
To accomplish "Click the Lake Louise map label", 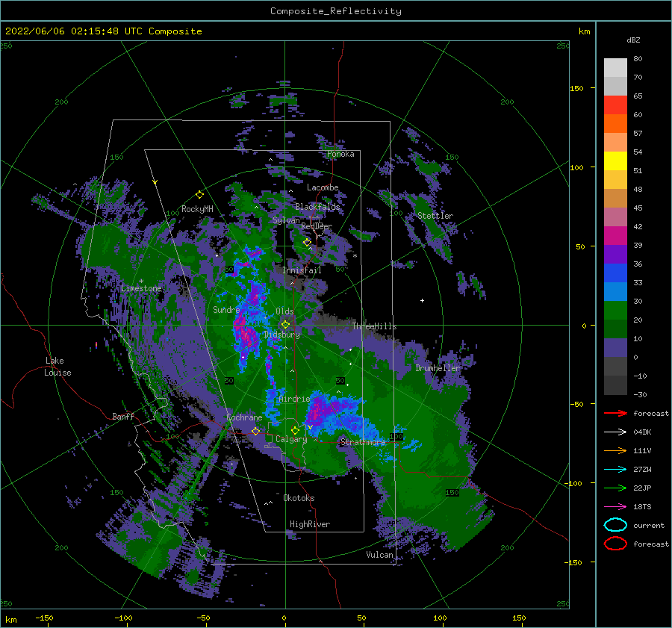I will 57,367.
